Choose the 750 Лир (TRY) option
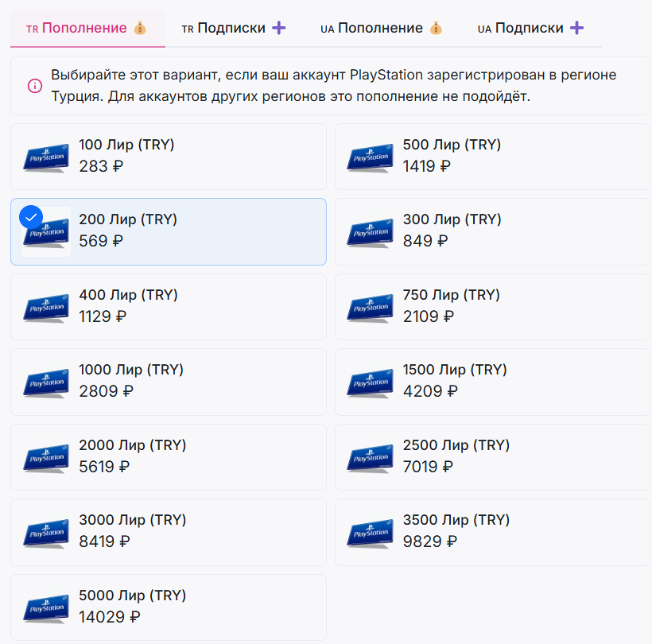652x644 pixels. click(x=492, y=307)
